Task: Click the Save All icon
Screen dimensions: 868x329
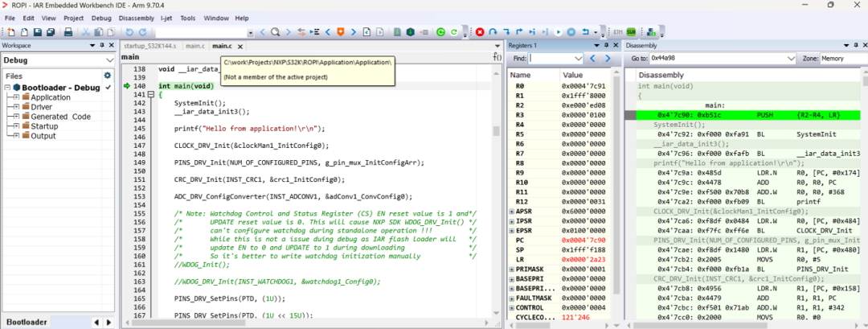Action: click(x=51, y=32)
